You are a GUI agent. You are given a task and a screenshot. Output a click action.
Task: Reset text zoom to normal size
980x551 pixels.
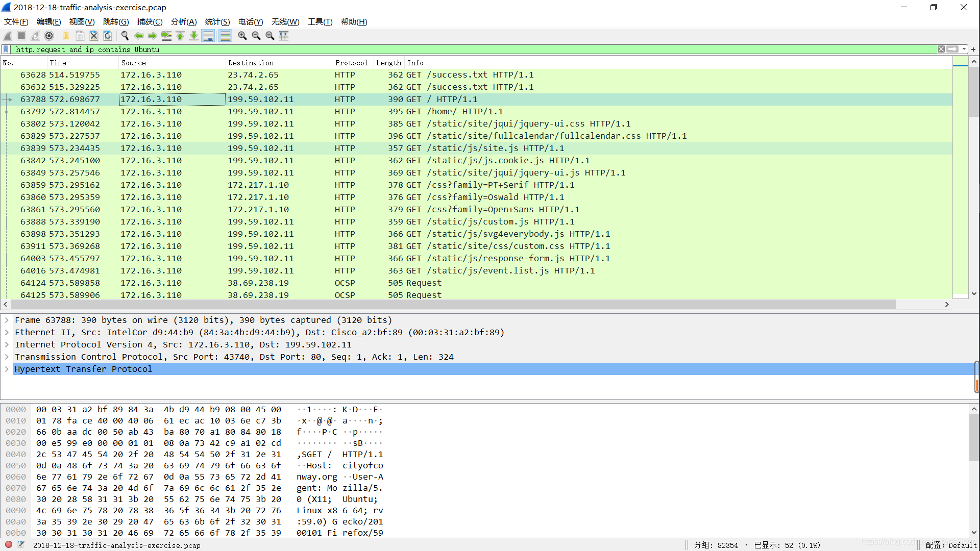pos(270,36)
